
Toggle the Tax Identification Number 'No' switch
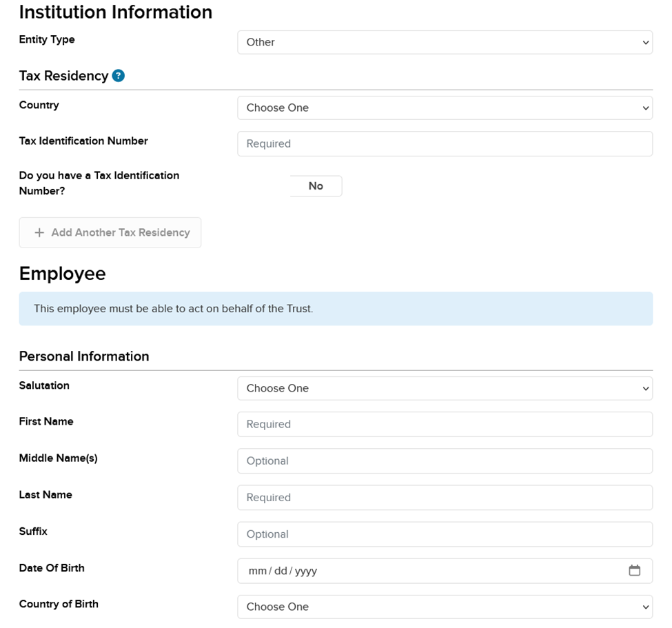316,186
